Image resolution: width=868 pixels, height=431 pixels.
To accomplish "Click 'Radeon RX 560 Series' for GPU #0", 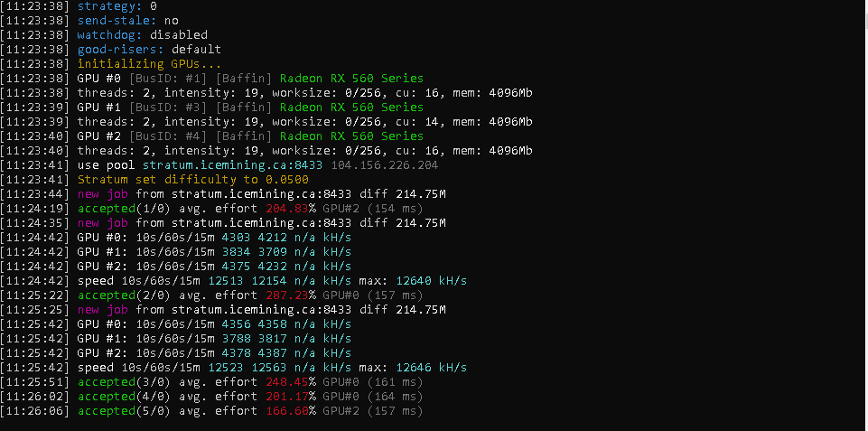I will (351, 78).
